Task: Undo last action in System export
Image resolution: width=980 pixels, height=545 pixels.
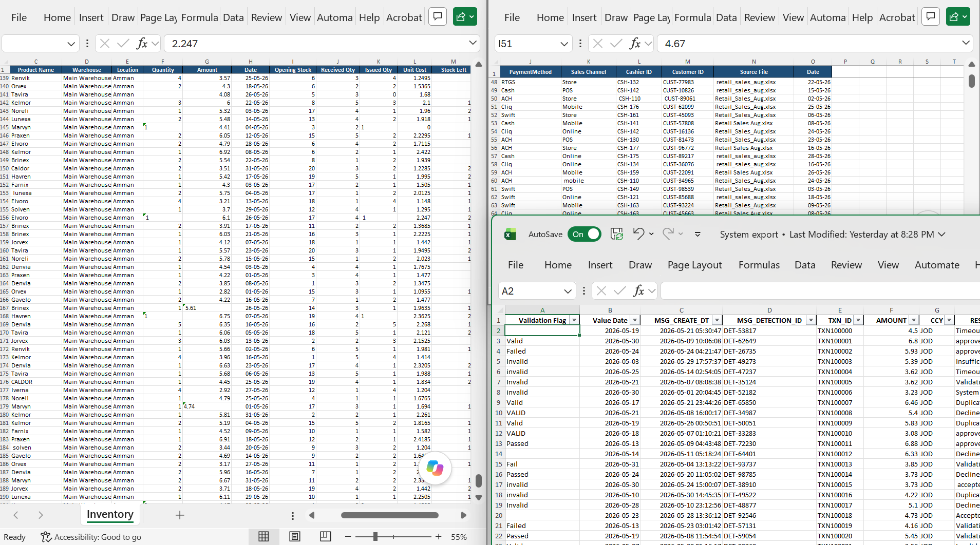Action: 638,234
